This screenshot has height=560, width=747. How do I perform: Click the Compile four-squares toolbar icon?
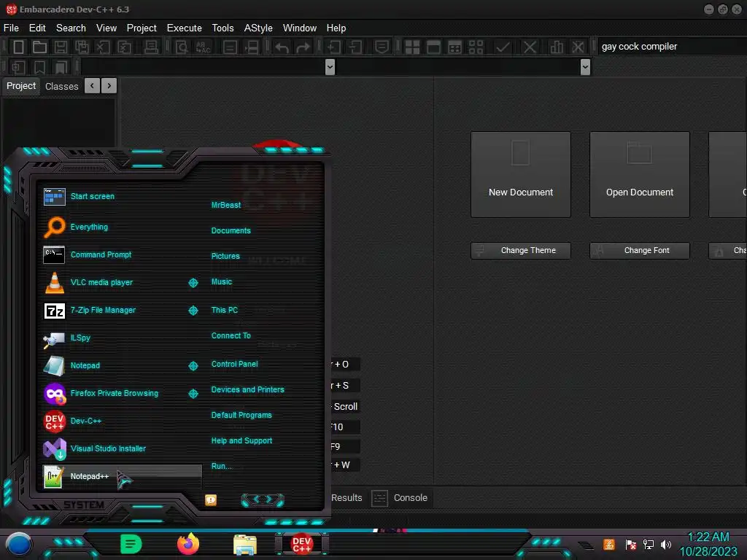click(412, 47)
